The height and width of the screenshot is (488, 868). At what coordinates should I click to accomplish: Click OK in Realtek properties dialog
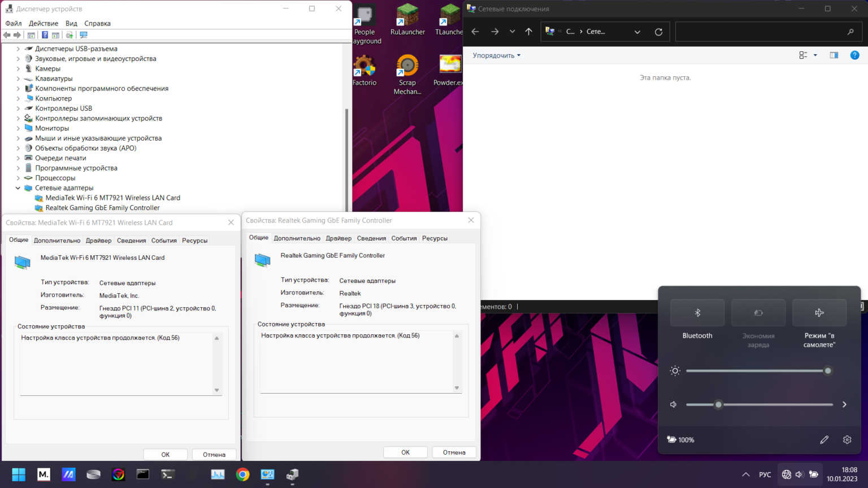406,452
